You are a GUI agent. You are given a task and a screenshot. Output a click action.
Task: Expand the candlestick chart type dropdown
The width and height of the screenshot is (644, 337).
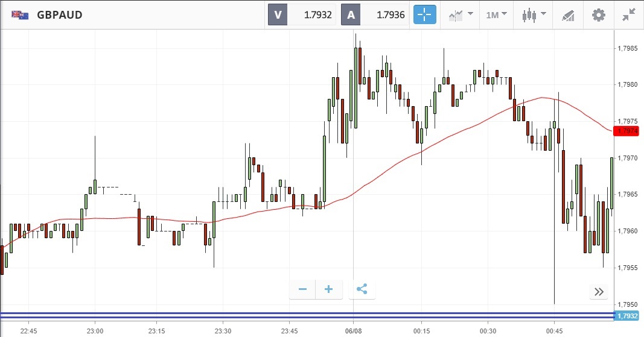pos(534,14)
